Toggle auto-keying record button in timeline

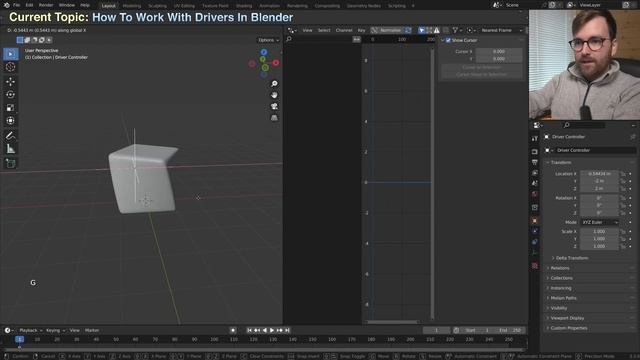pos(233,330)
